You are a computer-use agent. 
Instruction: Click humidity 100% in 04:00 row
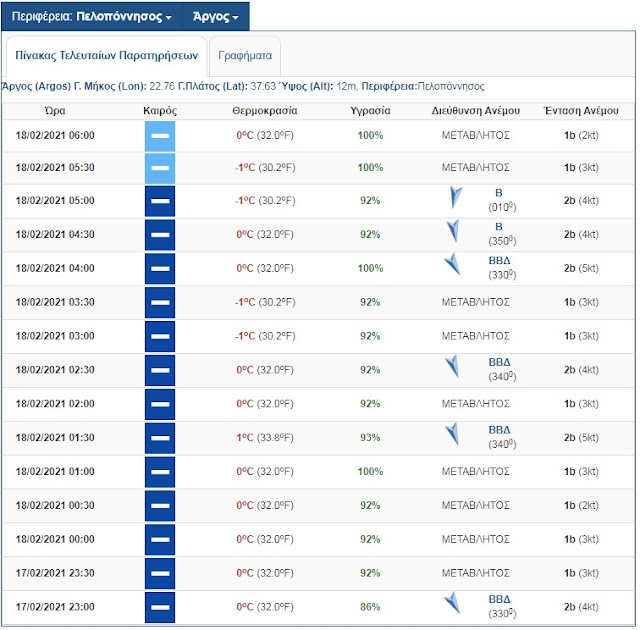coord(370,268)
